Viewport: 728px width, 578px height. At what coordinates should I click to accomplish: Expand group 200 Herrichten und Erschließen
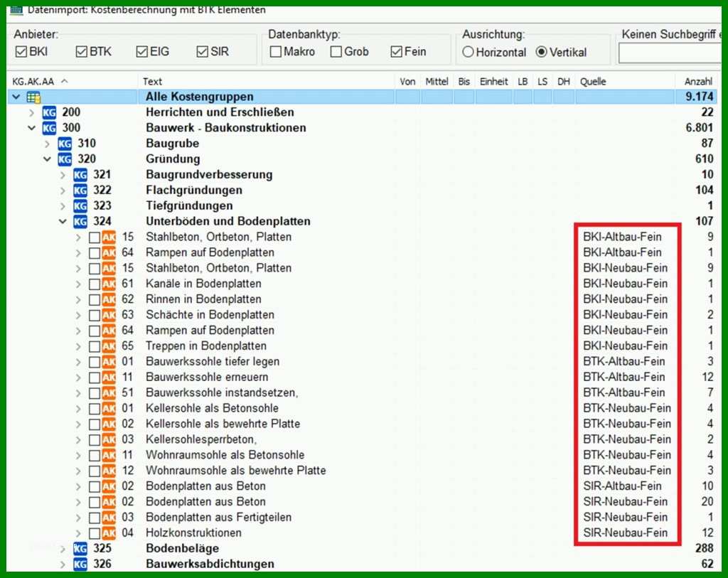click(x=31, y=112)
